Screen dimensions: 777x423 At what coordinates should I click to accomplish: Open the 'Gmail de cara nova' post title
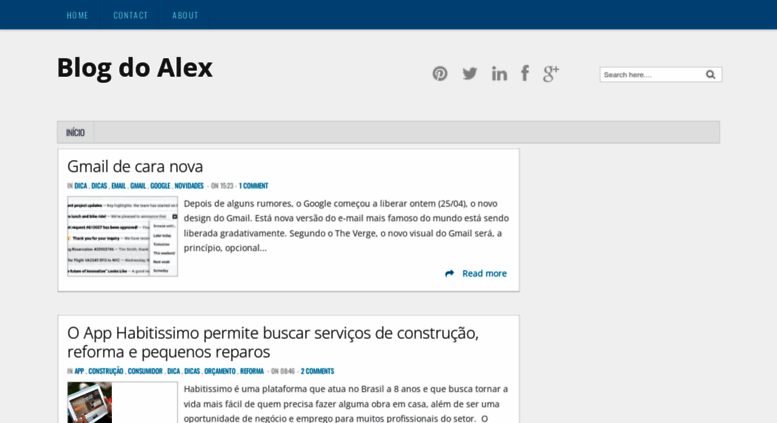coord(135,166)
